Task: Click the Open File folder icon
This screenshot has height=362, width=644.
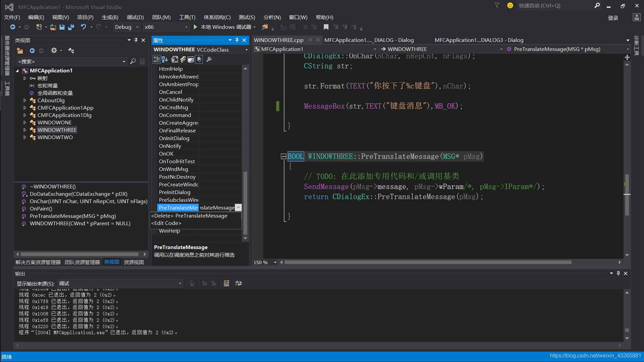Action: pyautogui.click(x=53, y=27)
